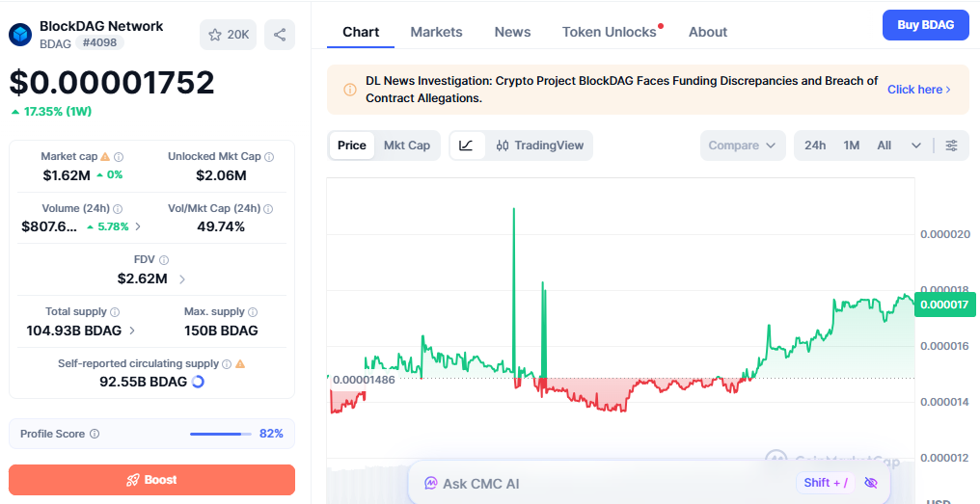Screen dimensions: 980x504
Task: Open the Token Unlocks tab
Action: [x=610, y=32]
